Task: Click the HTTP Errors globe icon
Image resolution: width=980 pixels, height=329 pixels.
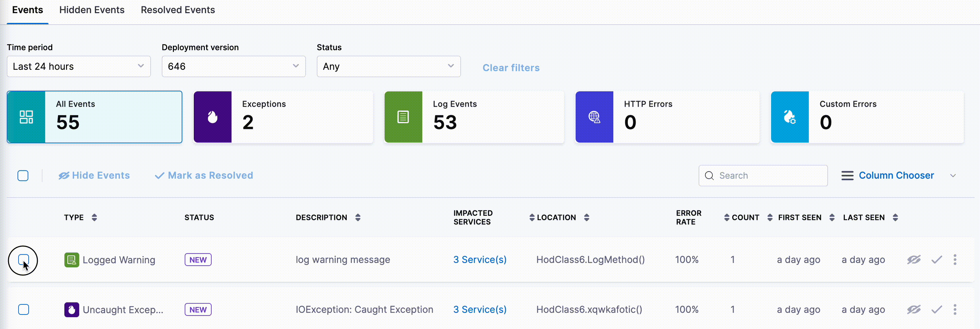Action: tap(594, 117)
